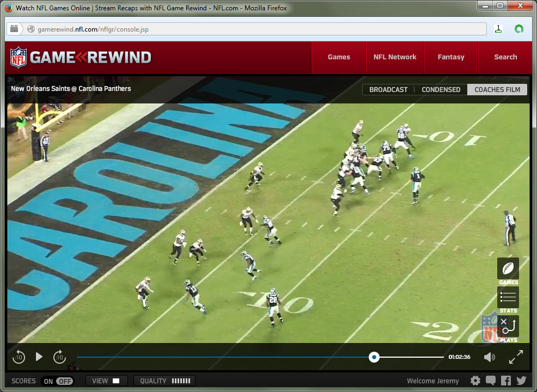The image size is (537, 392).
Task: Adjust the Quality level bars
Action: 165,381
